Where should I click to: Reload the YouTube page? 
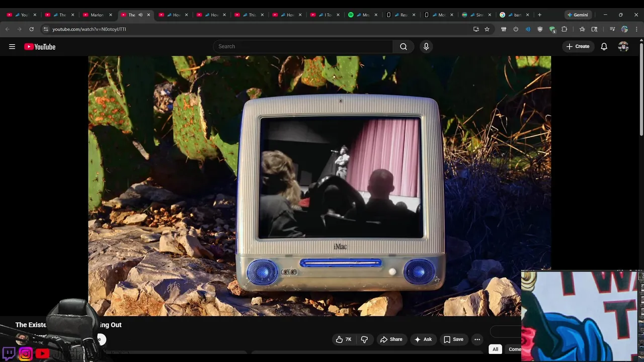pyautogui.click(x=32, y=29)
